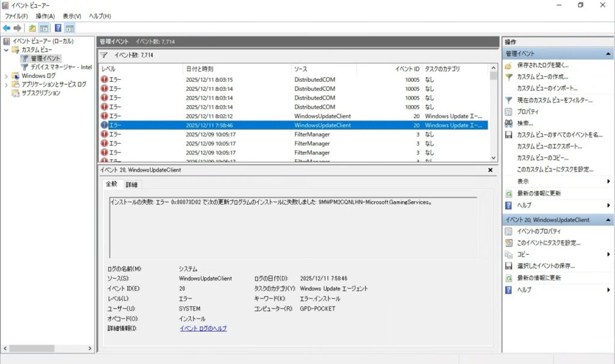The image size is (615, 364).
Task: Click the back arrow toolbar icon
Action: coord(6,28)
